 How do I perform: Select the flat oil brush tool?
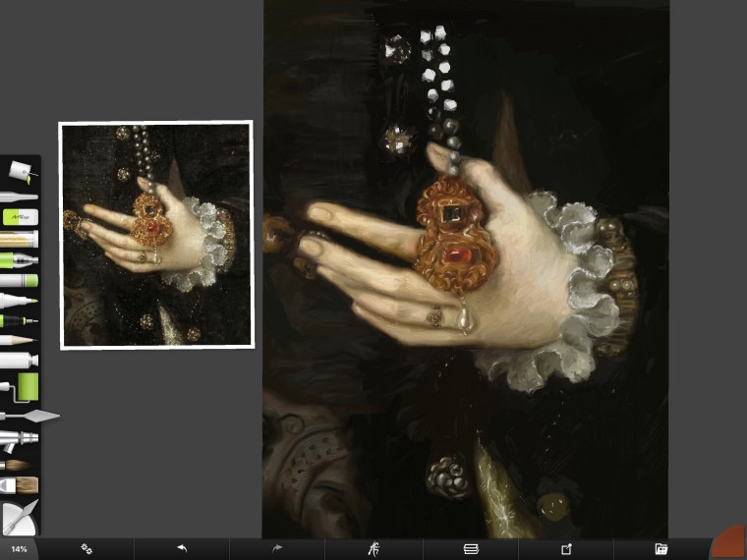[x=19, y=485]
